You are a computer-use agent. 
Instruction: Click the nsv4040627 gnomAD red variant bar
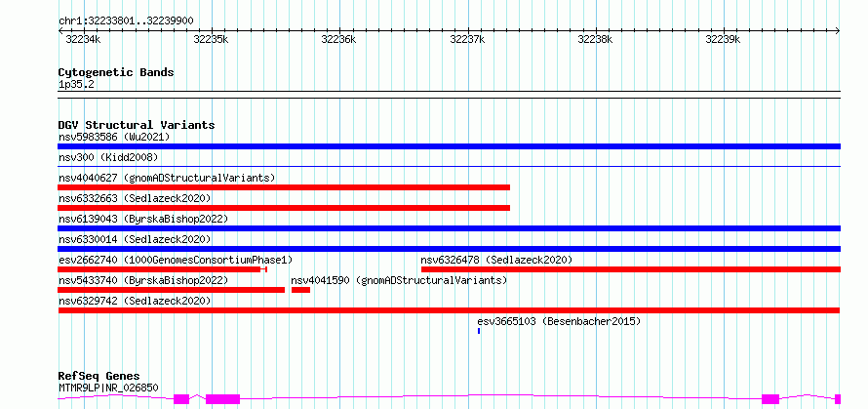[284, 187]
